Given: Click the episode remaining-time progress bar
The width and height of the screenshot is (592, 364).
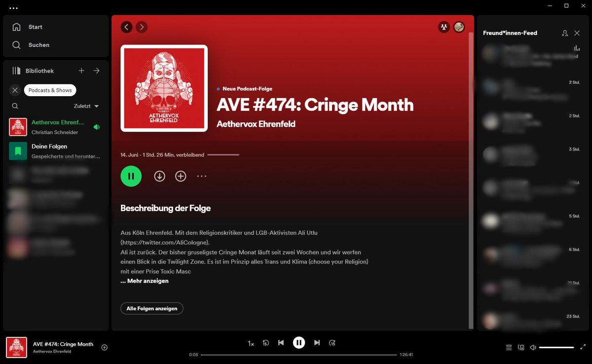Looking at the screenshot, I should click(x=223, y=155).
